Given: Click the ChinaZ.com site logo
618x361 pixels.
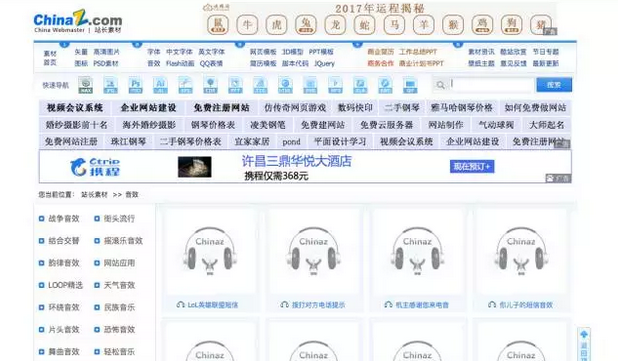Looking at the screenshot, I should pos(78,22).
